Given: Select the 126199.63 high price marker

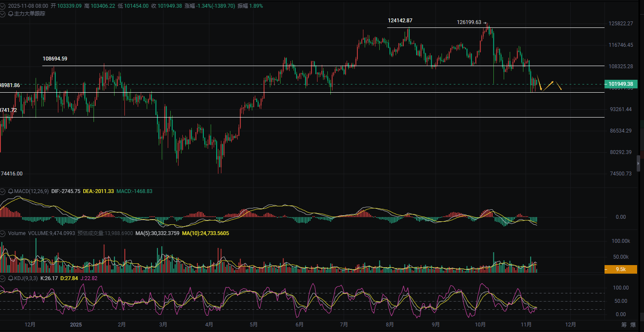Looking at the screenshot, I should click(x=472, y=22).
